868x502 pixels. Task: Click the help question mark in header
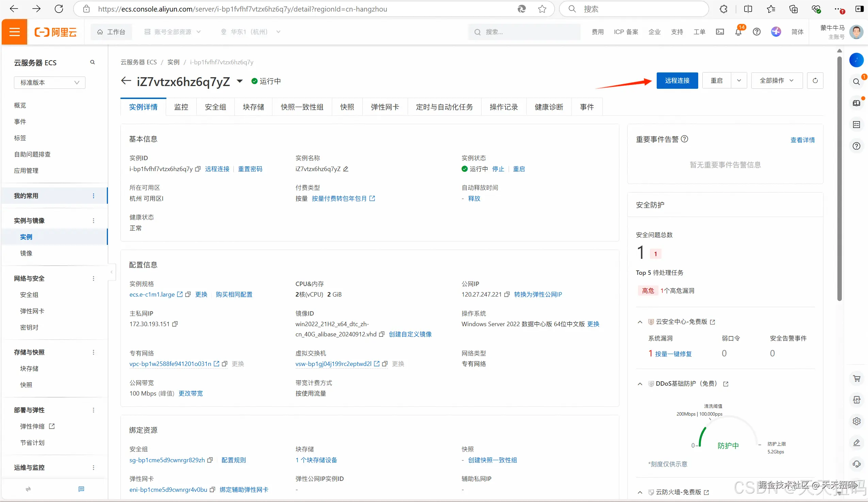pos(756,32)
